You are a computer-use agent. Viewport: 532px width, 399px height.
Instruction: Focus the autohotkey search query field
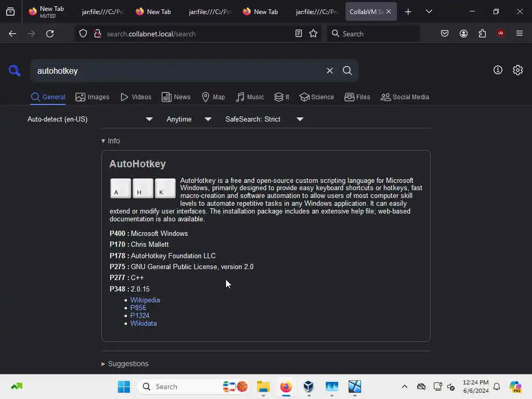[x=178, y=71]
